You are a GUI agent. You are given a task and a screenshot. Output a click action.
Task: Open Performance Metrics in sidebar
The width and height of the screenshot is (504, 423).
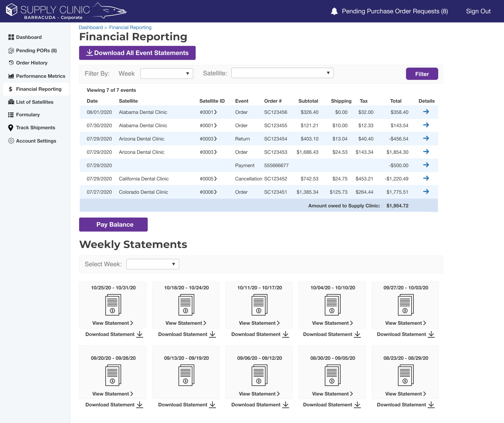41,76
